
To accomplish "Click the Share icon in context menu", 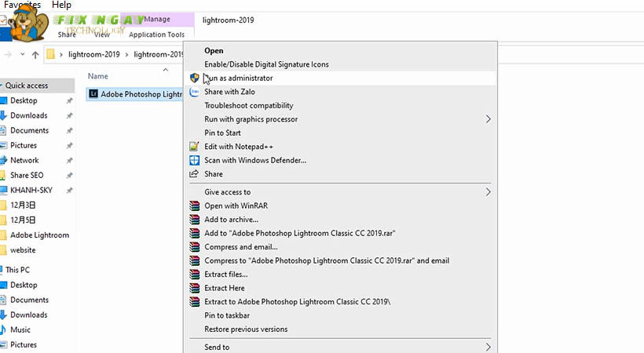I will click(x=195, y=174).
